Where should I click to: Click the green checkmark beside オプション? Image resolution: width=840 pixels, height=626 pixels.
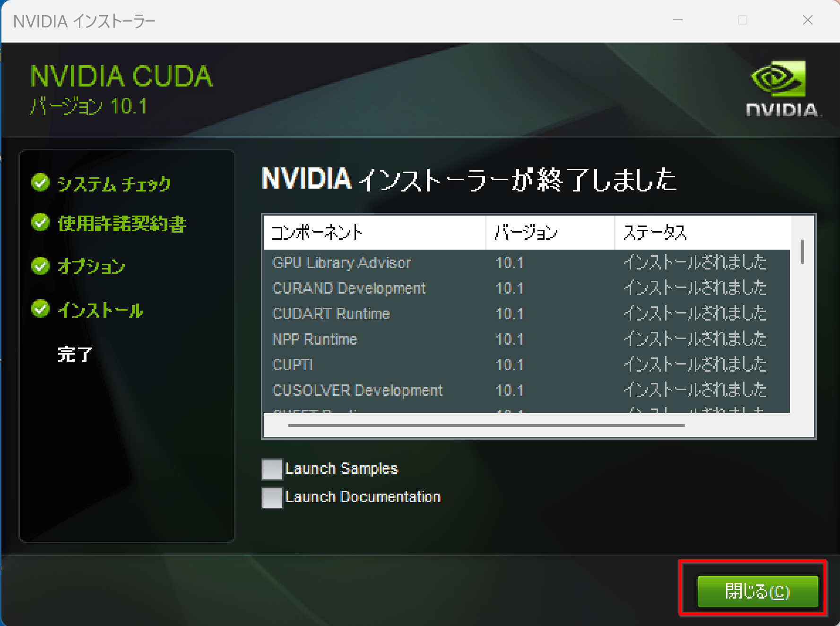41,266
